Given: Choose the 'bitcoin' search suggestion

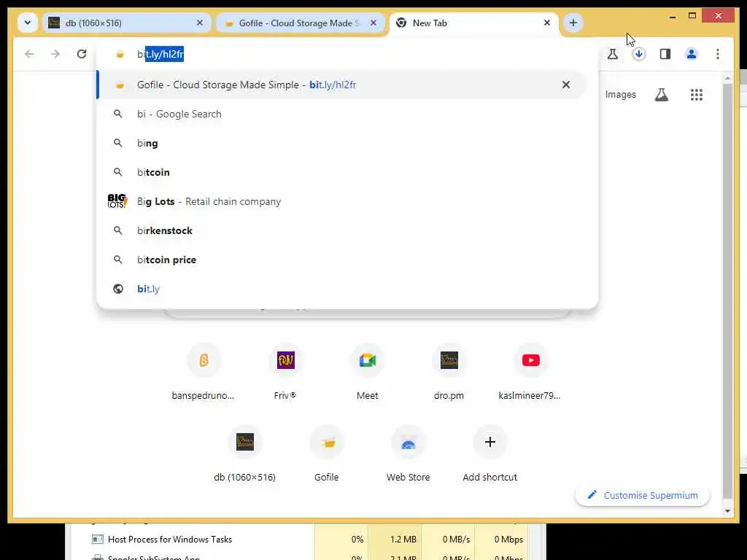Looking at the screenshot, I should click(x=341, y=172).
